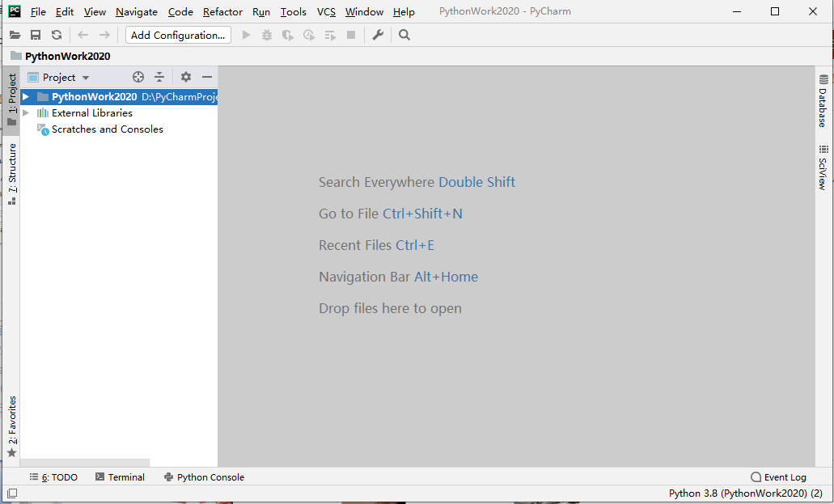Click 'Drop files here to open' text
This screenshot has width=834, height=504.
pyautogui.click(x=390, y=309)
